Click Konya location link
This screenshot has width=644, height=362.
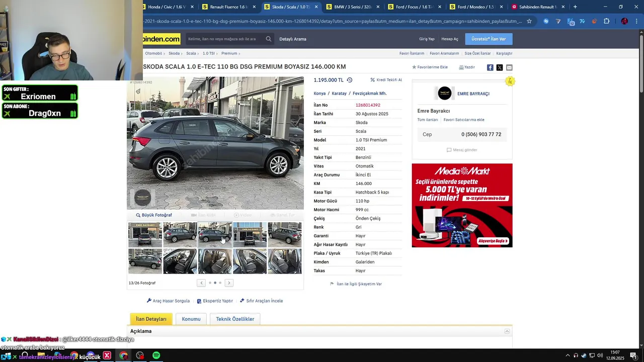pyautogui.click(x=319, y=94)
